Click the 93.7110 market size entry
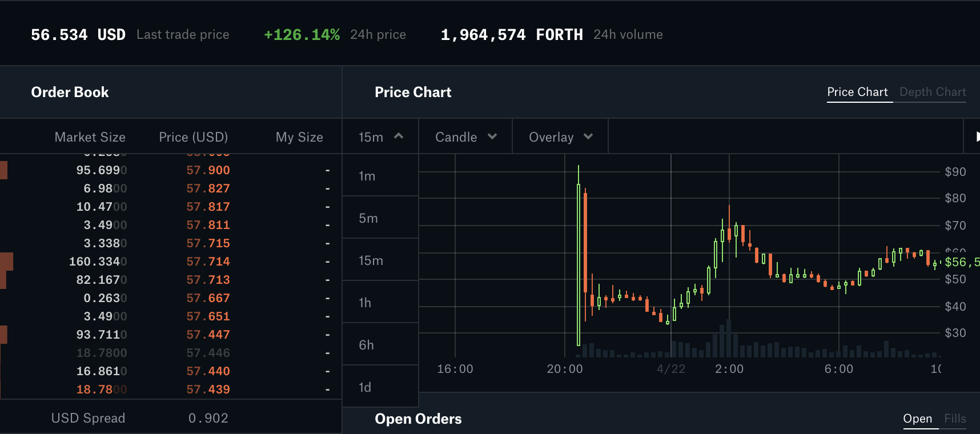980x434 pixels. [102, 335]
